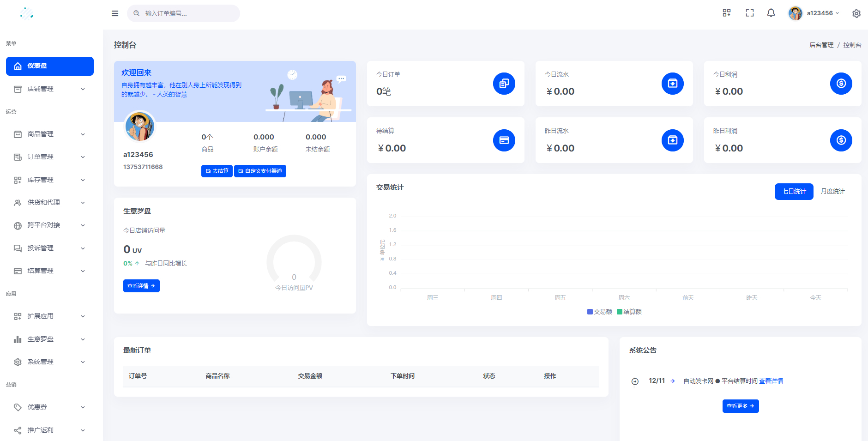Switch chart to 月度统计
The height and width of the screenshot is (441, 868).
(832, 192)
